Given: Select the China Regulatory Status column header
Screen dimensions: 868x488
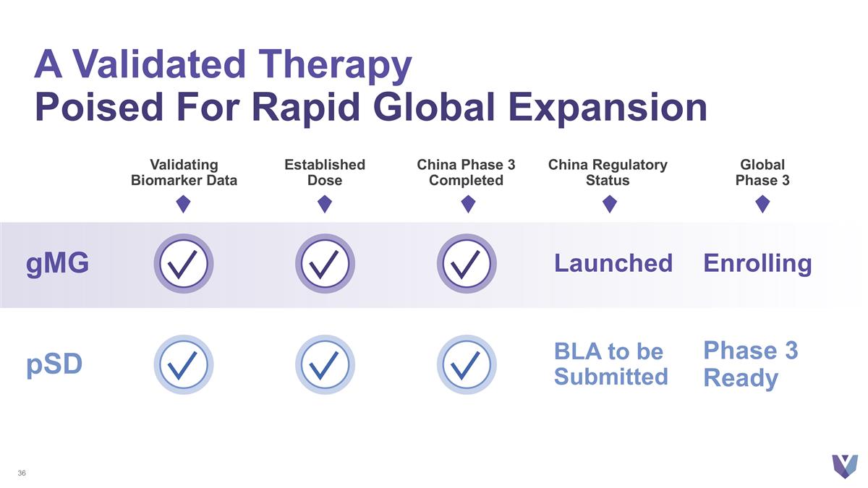Looking at the screenshot, I should point(608,173).
